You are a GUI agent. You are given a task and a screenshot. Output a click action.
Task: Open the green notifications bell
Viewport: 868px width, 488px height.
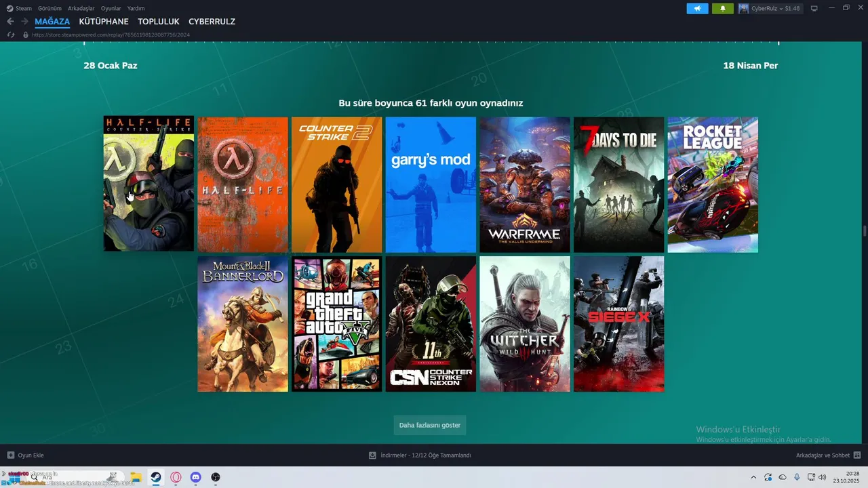coord(722,8)
